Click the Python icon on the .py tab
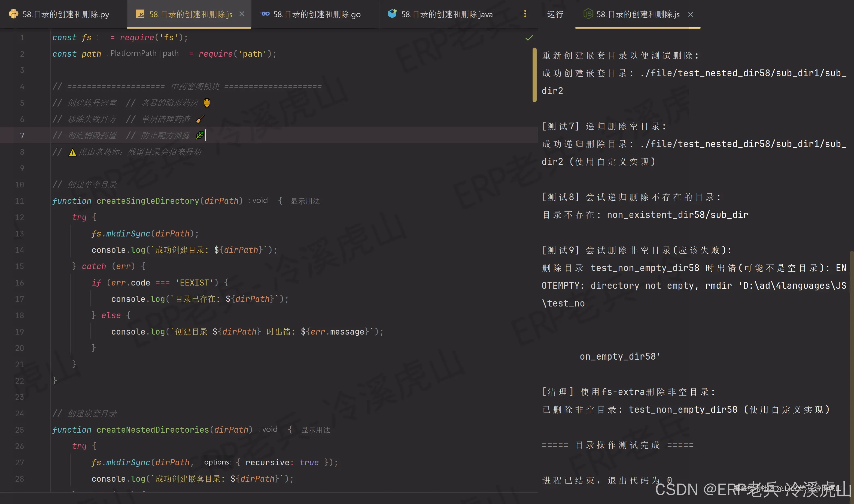The height and width of the screenshot is (504, 854). pos(13,14)
